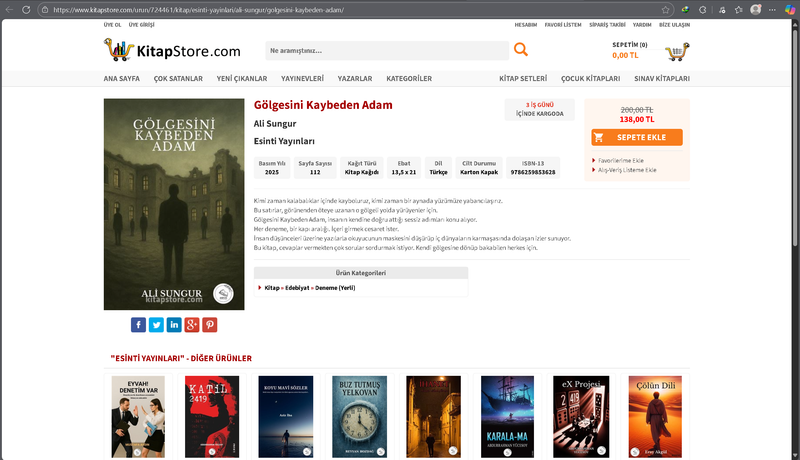Open the ANA SAYFA menu item
This screenshot has width=800, height=460.
click(x=121, y=79)
